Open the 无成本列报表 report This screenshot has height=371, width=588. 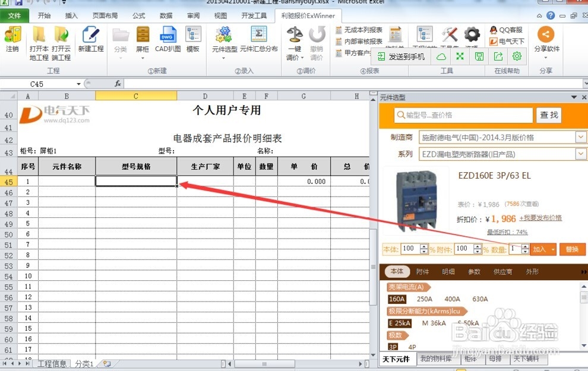[x=359, y=30]
